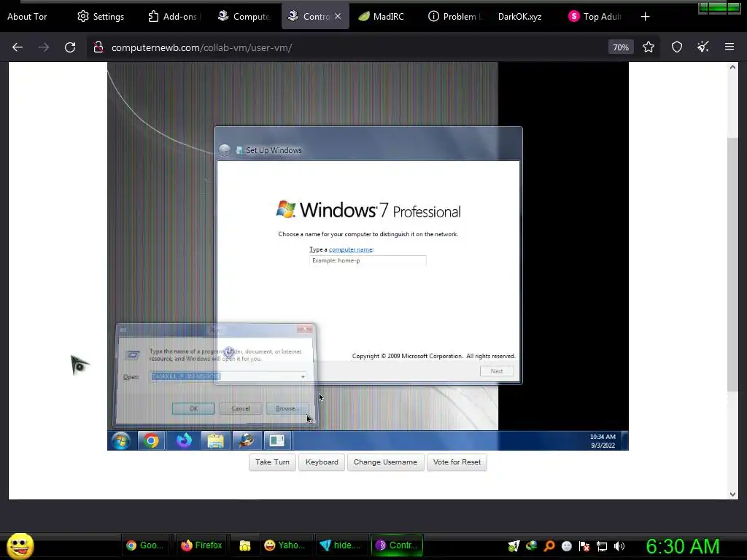Click the globe system tray icon

pos(531,545)
